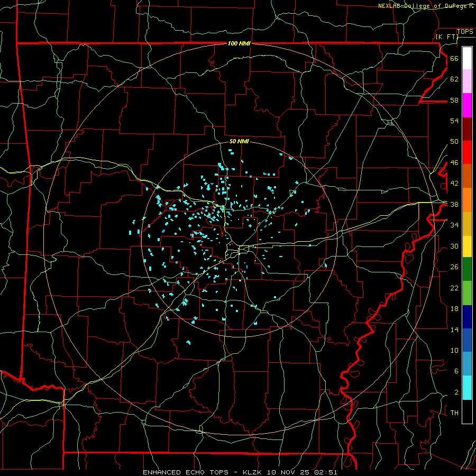The height and width of the screenshot is (476, 476).
Task: Click legend scale value 50 beside the color bar
Action: tap(454, 141)
